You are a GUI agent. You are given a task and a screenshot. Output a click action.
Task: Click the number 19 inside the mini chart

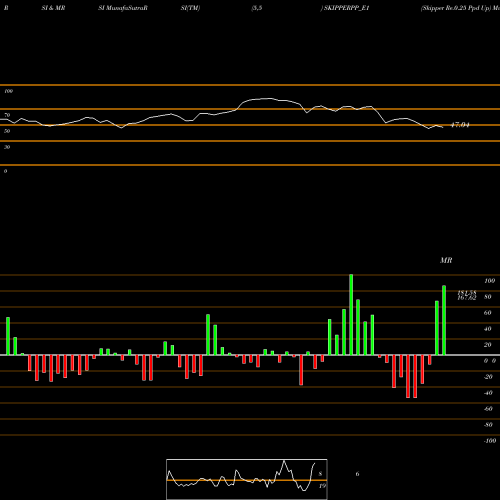pyautogui.click(x=322, y=486)
